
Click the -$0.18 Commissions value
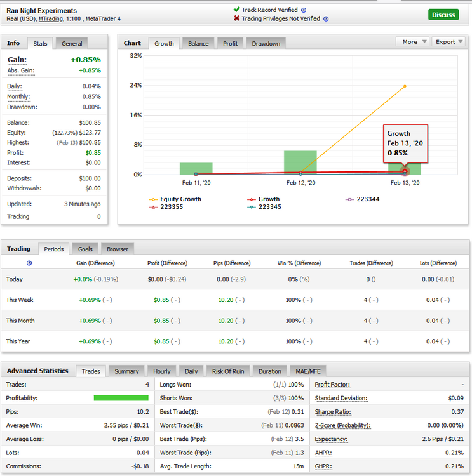point(140,466)
